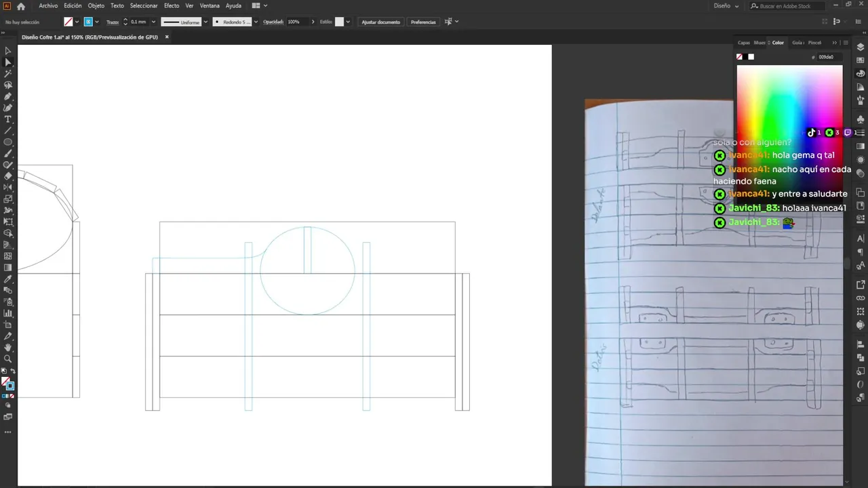Select the Zoom tool
Screen dimensions: 868x488
8,359
